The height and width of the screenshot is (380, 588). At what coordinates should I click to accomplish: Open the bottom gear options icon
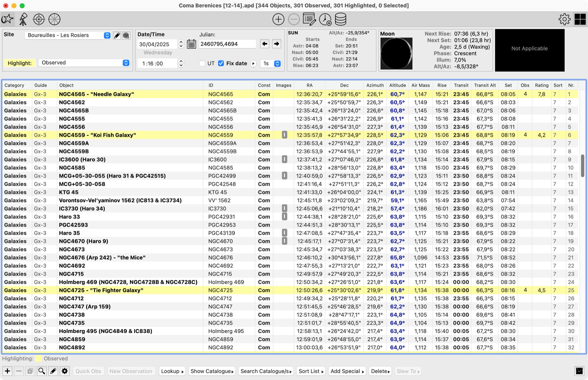pos(65,371)
